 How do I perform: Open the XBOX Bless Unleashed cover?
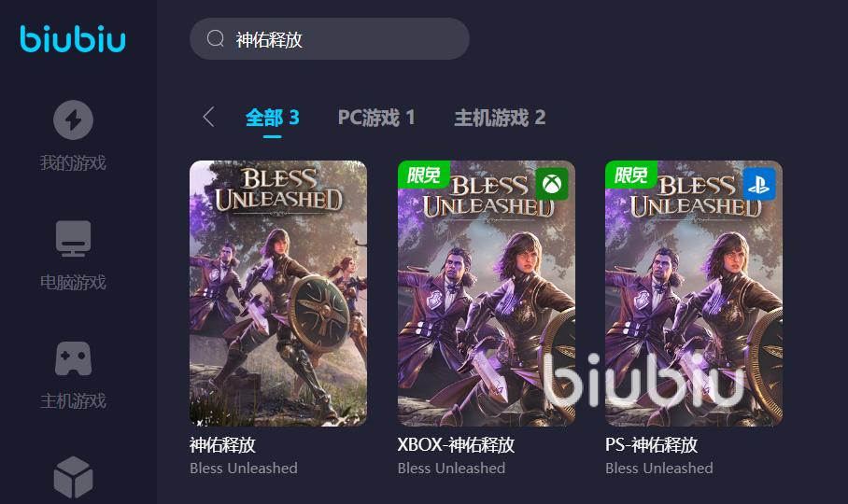[x=487, y=293]
